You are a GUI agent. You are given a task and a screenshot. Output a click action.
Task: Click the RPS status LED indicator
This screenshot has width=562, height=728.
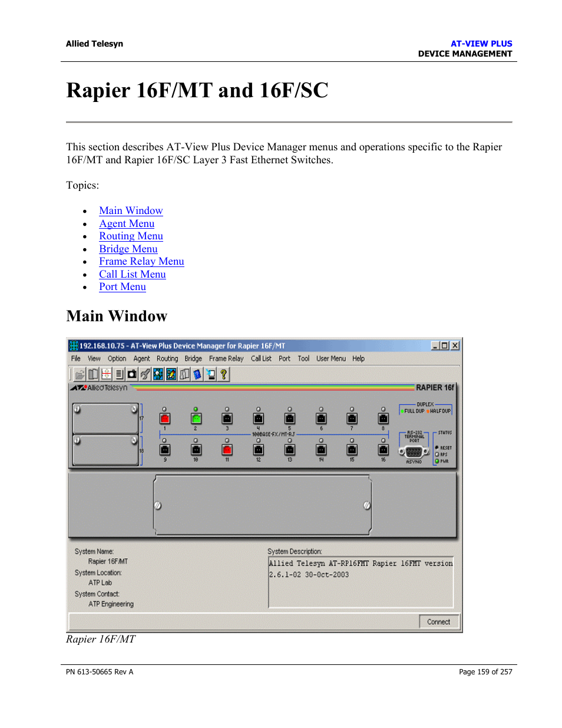[x=437, y=454]
